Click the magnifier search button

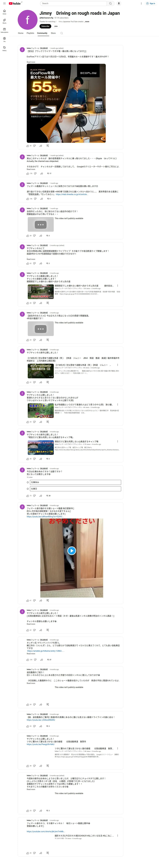110,3
